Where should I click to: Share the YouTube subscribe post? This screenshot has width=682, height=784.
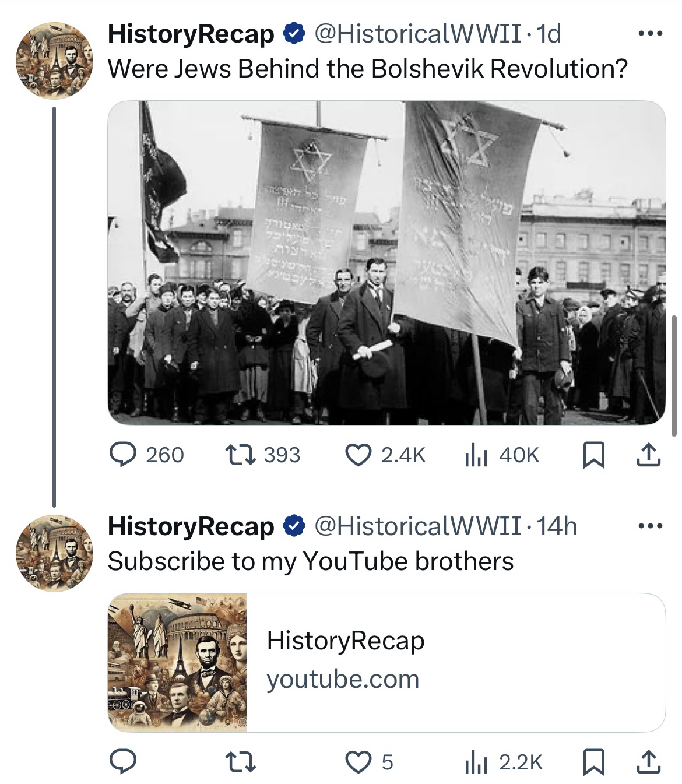(648, 762)
